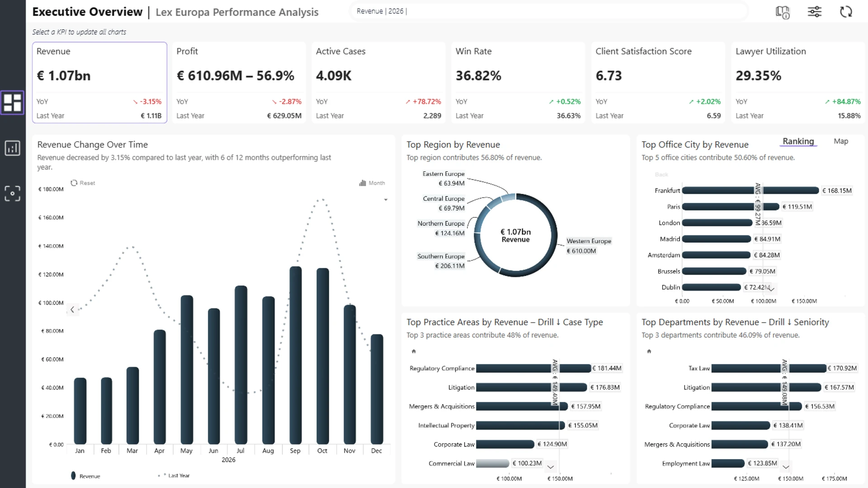The width and height of the screenshot is (868, 488).
Task: Click the 2026 year axis label
Action: (228, 460)
